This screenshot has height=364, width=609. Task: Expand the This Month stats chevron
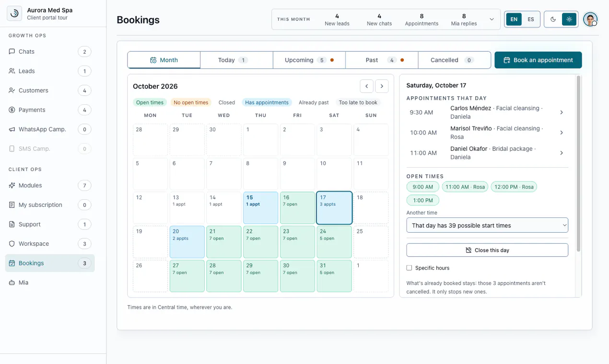(x=492, y=19)
